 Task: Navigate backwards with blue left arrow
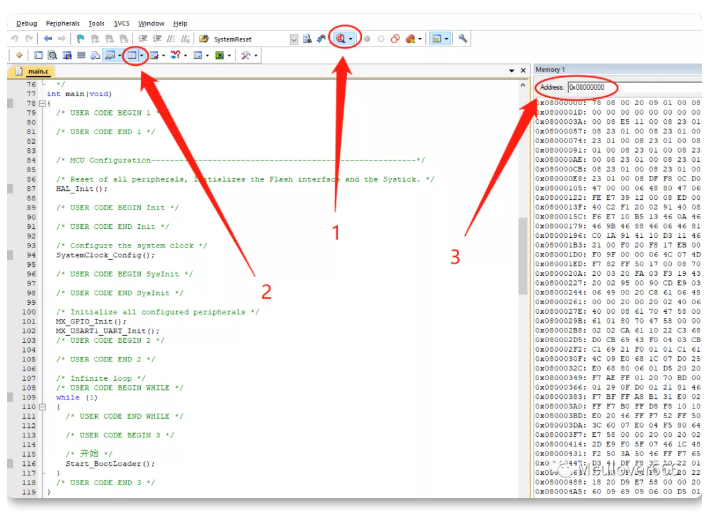(x=48, y=39)
